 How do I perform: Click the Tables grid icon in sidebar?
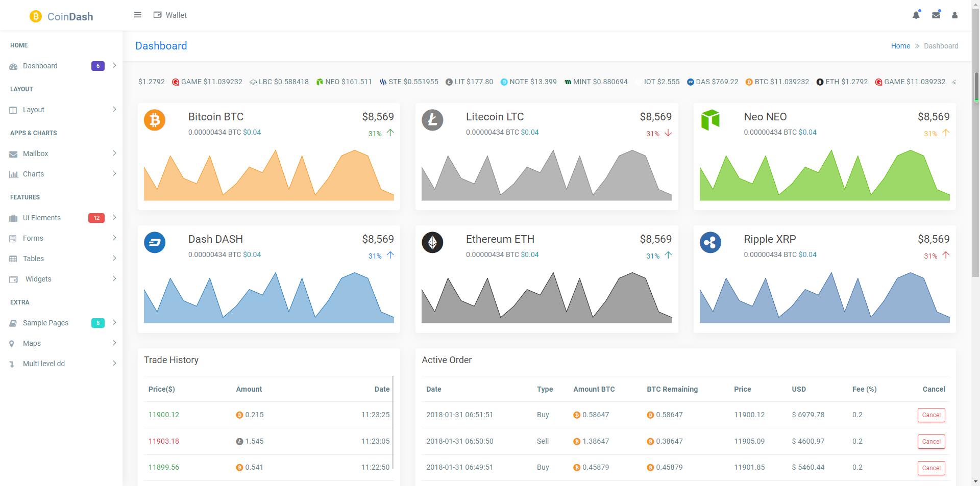pos(13,259)
